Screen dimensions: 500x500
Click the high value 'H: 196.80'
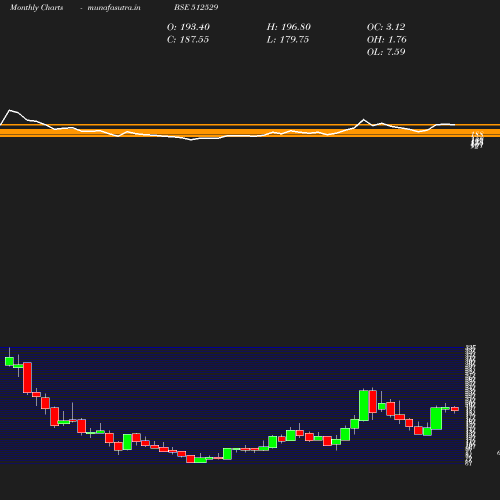pyautogui.click(x=289, y=27)
